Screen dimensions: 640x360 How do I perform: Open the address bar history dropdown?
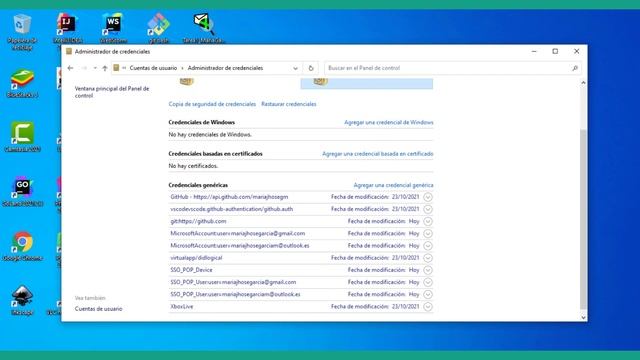[296, 68]
